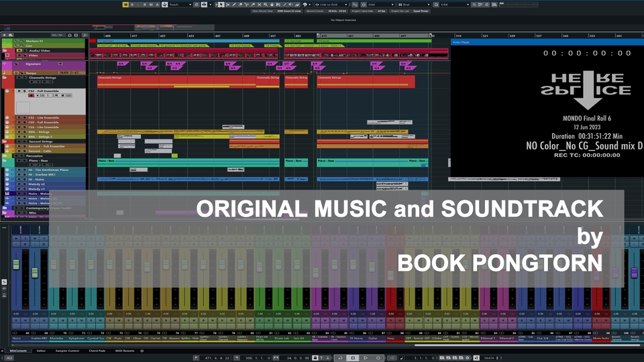Viewport: 644px width, 362px height.
Task: Toggle global Mute state M button
Action: click(125, 5)
